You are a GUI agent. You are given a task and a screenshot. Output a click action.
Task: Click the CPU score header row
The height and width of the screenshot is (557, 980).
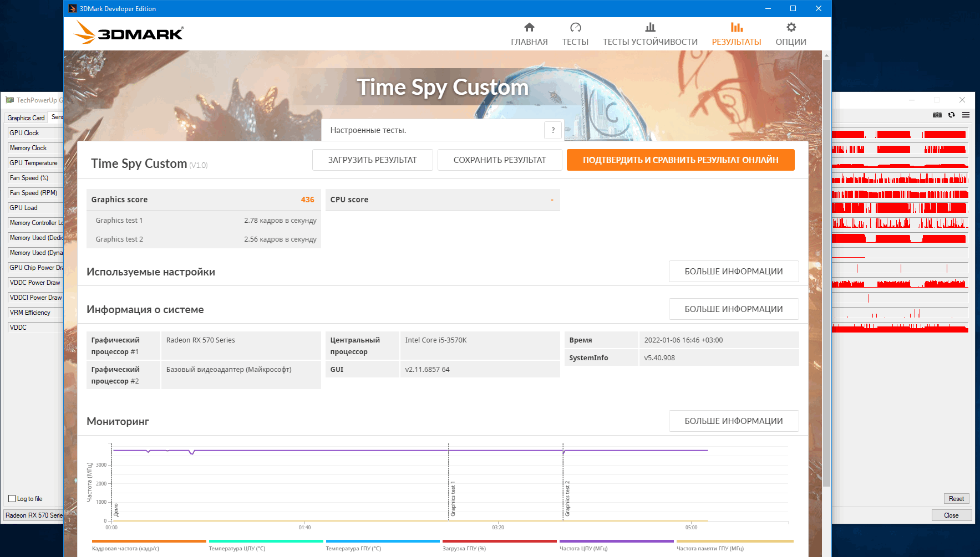443,200
